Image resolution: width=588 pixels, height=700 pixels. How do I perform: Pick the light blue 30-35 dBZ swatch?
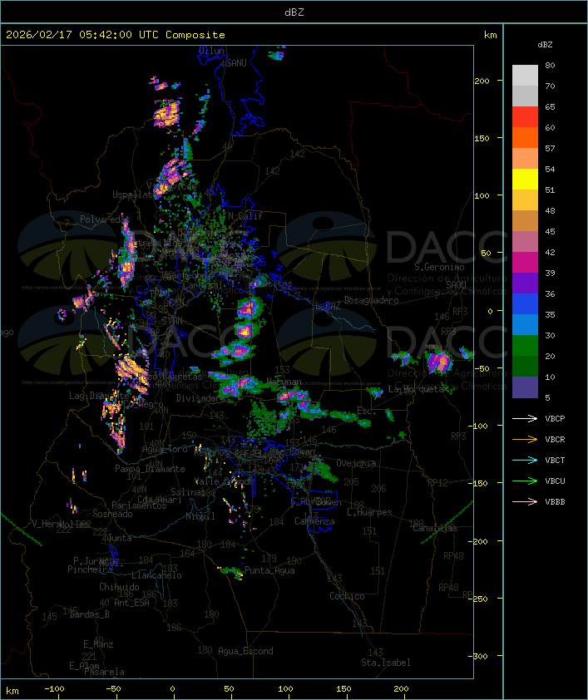point(525,324)
